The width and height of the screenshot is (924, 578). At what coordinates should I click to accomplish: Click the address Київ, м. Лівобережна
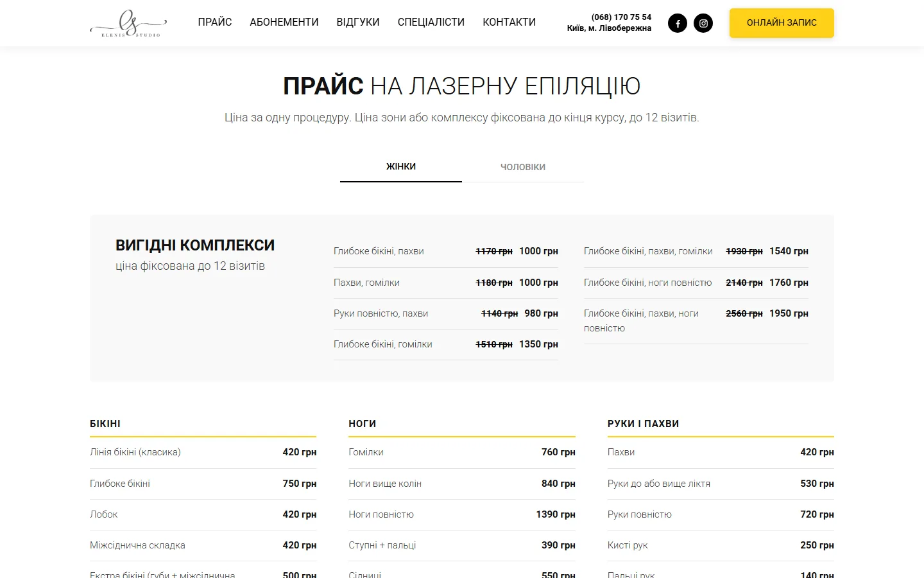pyautogui.click(x=609, y=28)
